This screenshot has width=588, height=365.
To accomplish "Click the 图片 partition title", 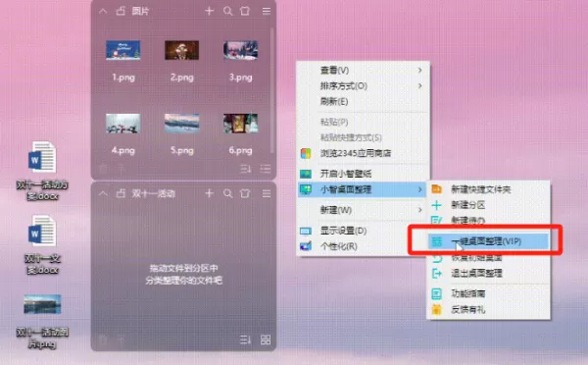I will [x=140, y=11].
